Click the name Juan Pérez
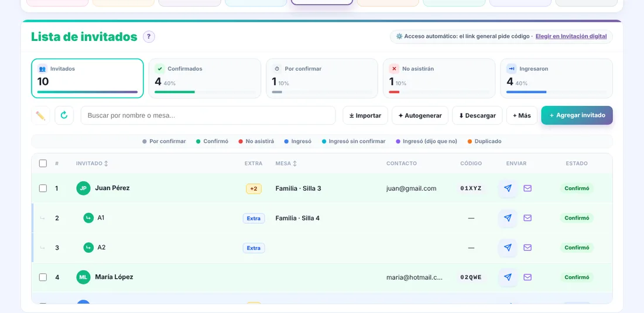The image size is (644, 313). 112,188
